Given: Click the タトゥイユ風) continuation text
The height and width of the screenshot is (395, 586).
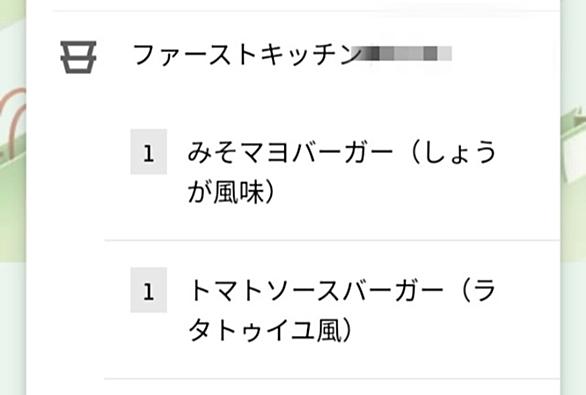Looking at the screenshot, I should (x=270, y=330).
